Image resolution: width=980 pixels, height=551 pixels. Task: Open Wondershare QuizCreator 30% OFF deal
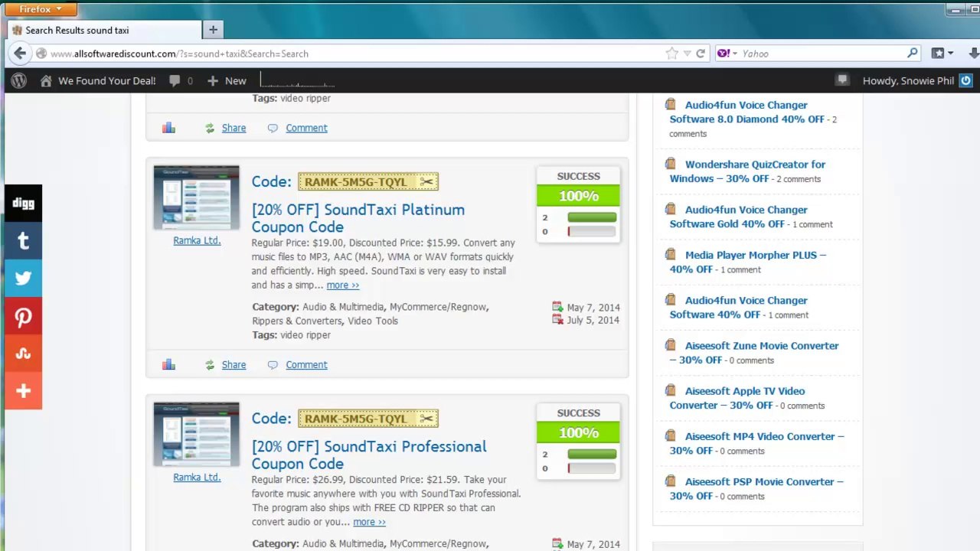click(x=747, y=171)
